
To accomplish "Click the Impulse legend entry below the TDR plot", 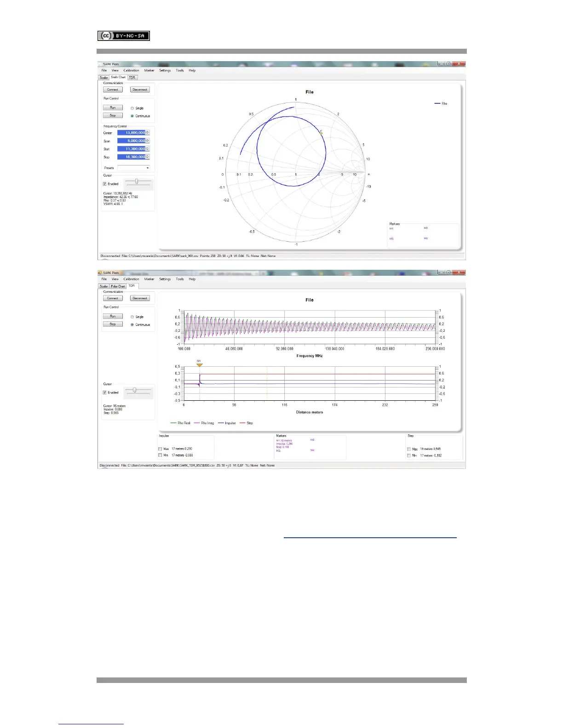I will pyautogui.click(x=227, y=423).
